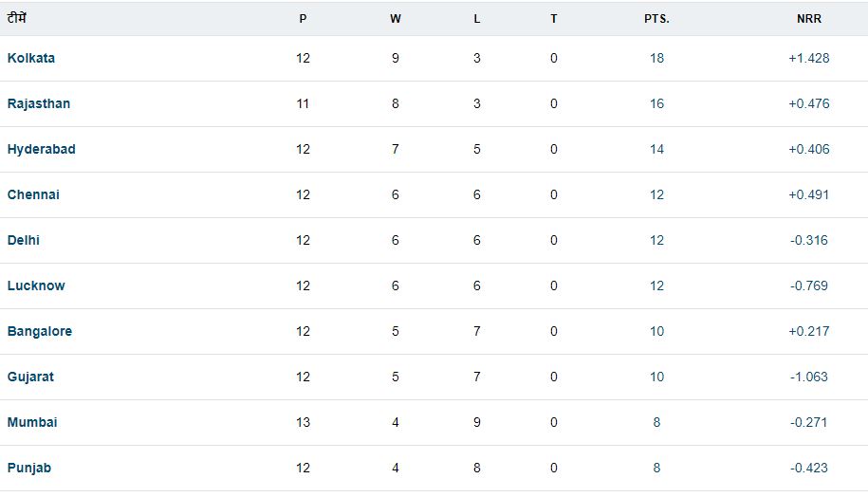Screen dimensions: 868x497
Task: Open the Punjab team link
Action: 28,468
